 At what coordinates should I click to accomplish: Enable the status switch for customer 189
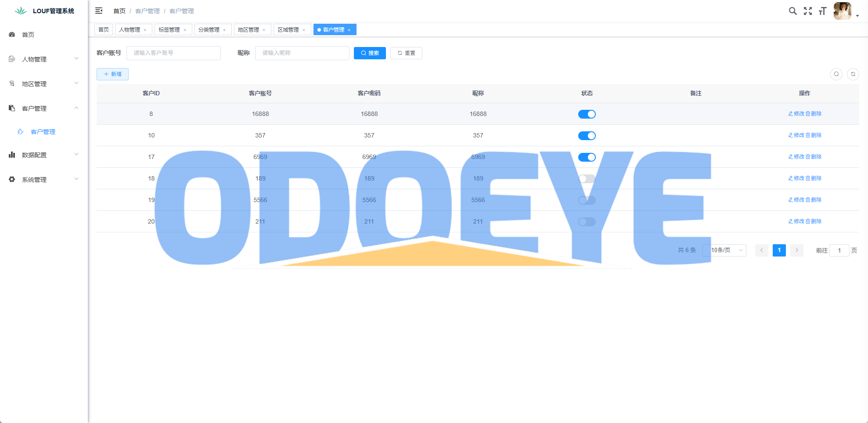click(x=587, y=179)
